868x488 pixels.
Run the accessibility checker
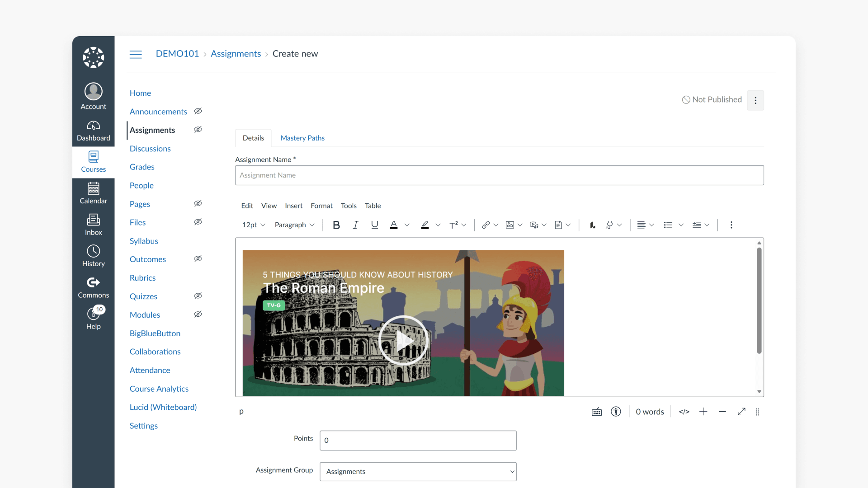point(616,412)
